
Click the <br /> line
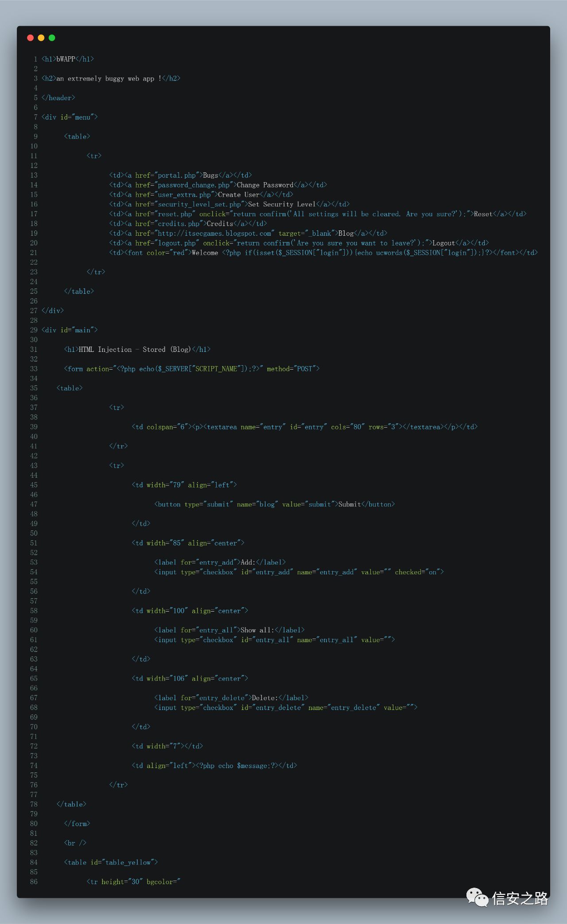pos(75,843)
